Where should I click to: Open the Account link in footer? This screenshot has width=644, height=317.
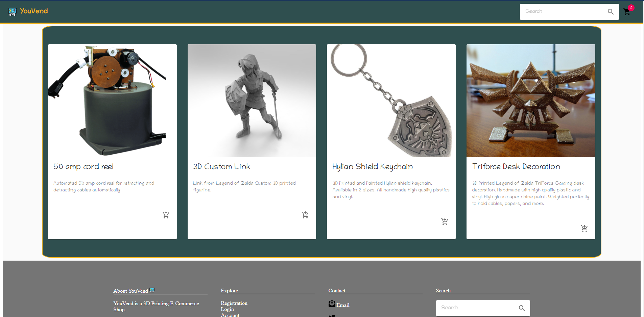tap(230, 315)
